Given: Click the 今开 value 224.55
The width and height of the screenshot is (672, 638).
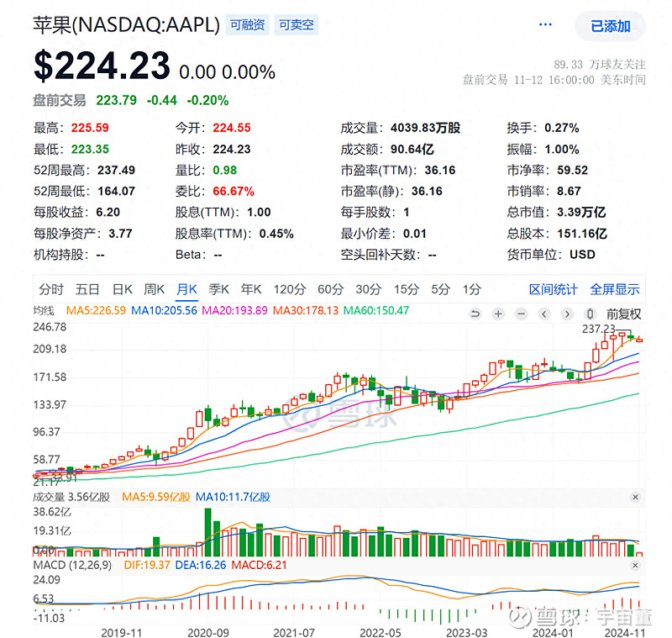Looking at the screenshot, I should [x=232, y=128].
